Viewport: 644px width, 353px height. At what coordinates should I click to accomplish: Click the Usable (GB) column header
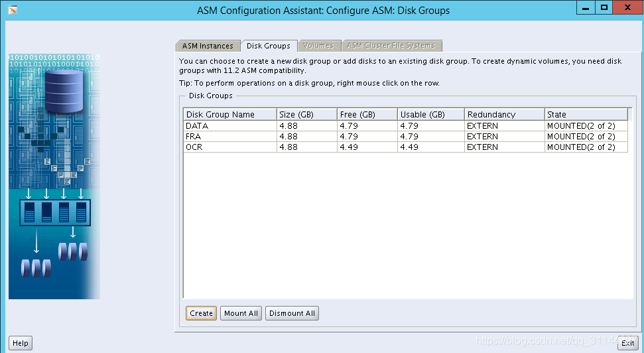pyautogui.click(x=431, y=114)
